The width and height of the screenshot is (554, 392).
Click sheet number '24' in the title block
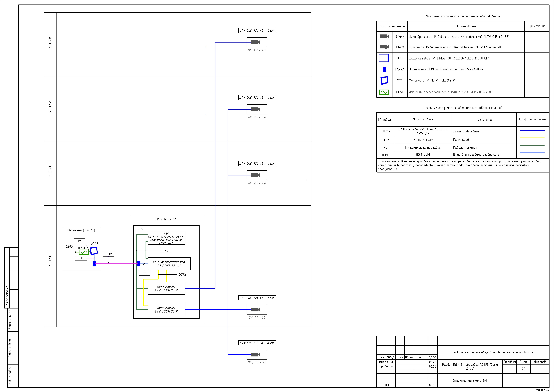[x=523, y=369]
